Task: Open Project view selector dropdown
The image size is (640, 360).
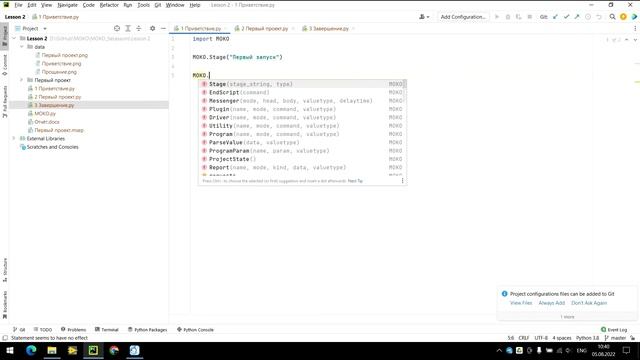Action: tap(31, 28)
